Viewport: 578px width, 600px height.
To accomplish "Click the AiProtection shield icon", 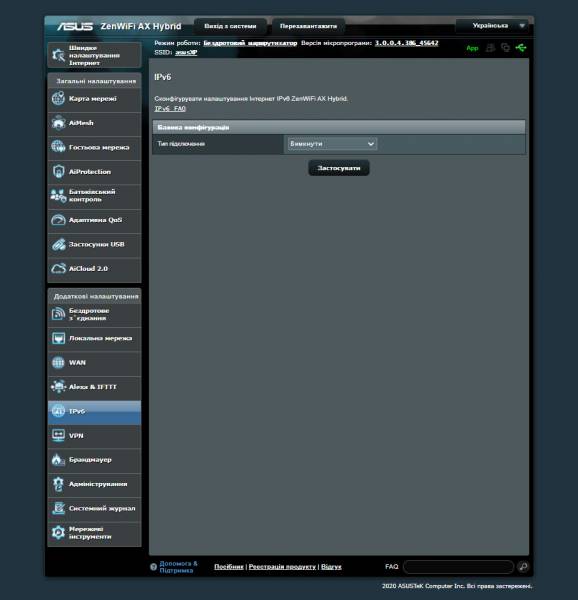I will click(x=58, y=172).
